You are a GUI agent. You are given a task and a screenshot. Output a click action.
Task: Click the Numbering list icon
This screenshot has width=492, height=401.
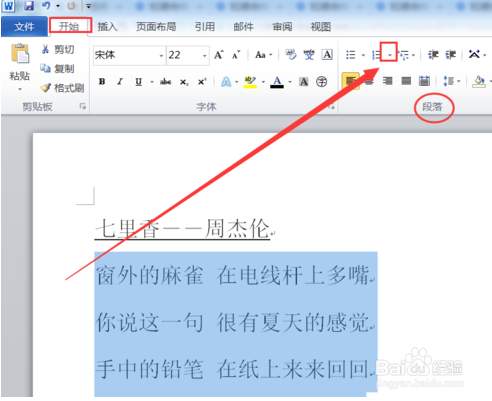(376, 55)
